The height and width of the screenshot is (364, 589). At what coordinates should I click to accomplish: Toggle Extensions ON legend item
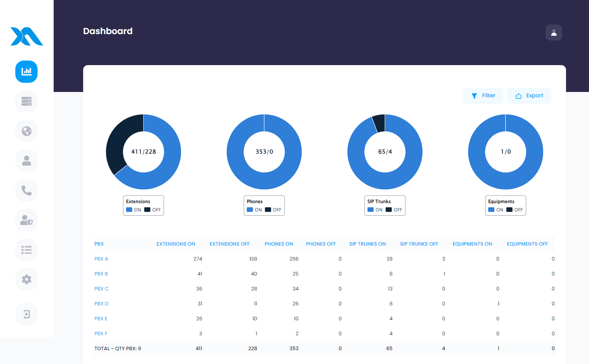tap(134, 210)
